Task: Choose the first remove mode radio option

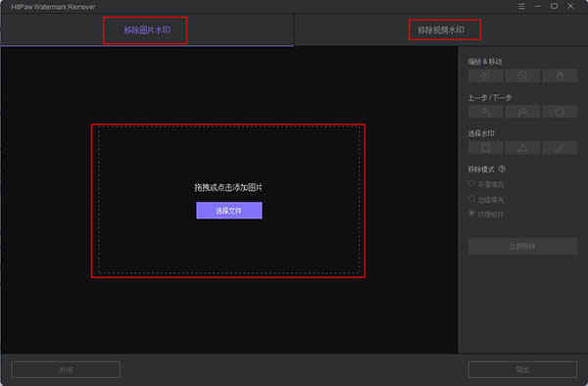Action: point(472,184)
